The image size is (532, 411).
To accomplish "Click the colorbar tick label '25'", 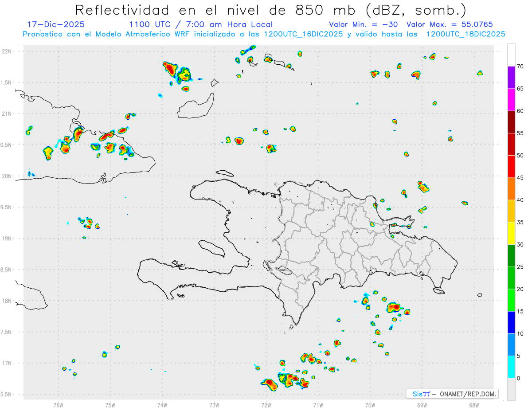I will click(x=520, y=267).
